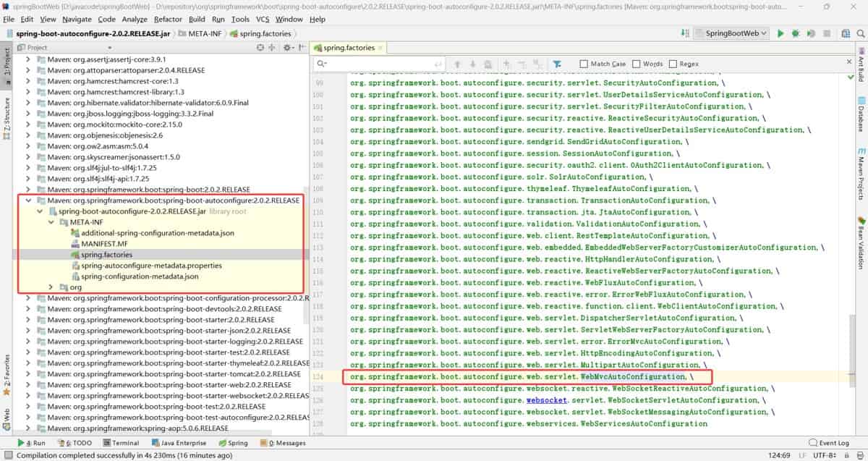
Task: Click the Search Everywhere magnifier icon
Action: 859,33
